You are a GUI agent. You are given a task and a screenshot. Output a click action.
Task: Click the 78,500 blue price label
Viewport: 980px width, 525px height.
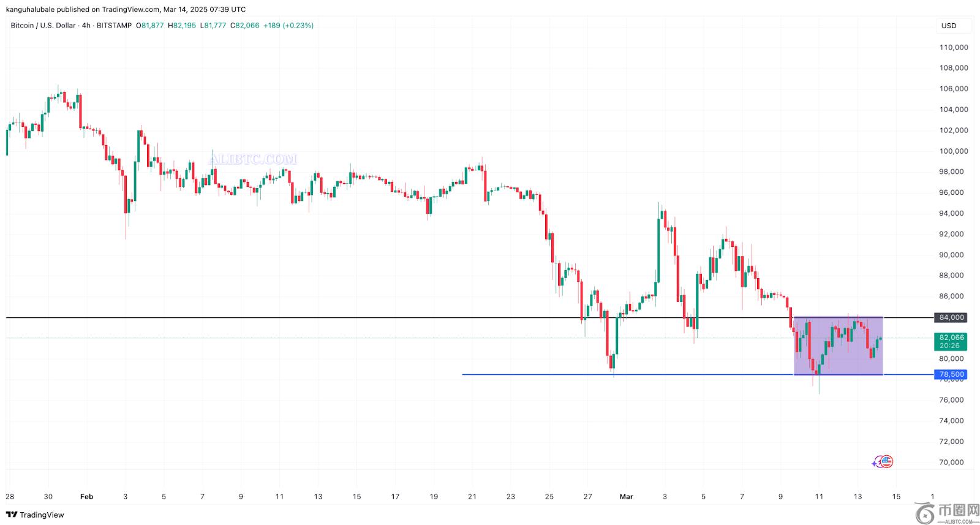pyautogui.click(x=950, y=374)
